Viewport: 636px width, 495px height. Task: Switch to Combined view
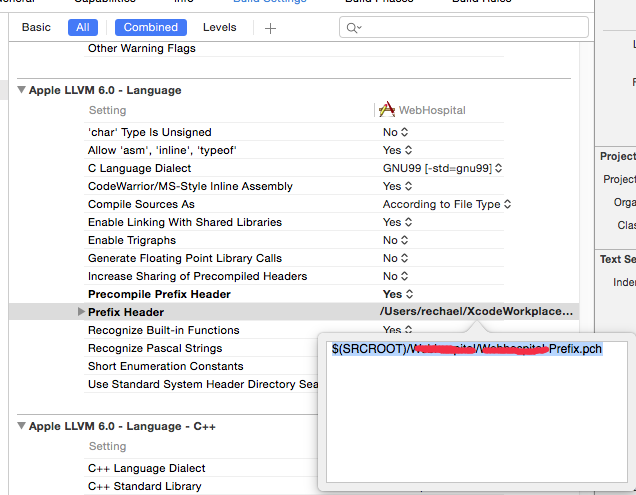(150, 27)
